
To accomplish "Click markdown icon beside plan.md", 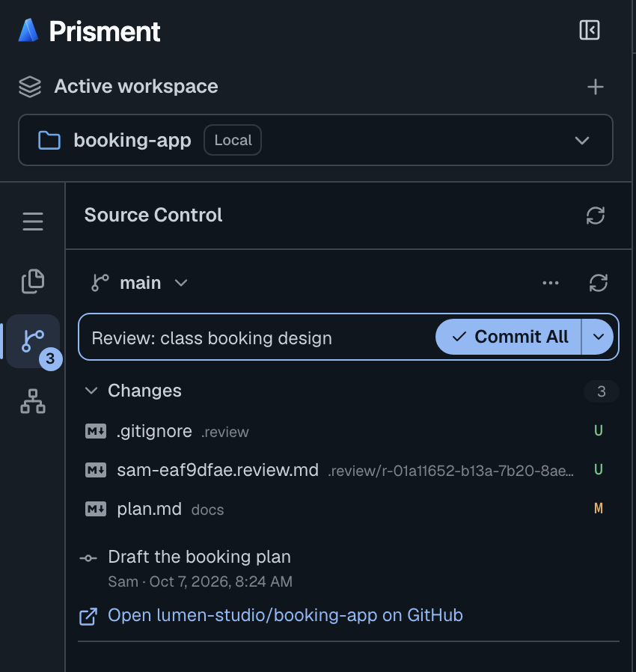I will [x=96, y=509].
